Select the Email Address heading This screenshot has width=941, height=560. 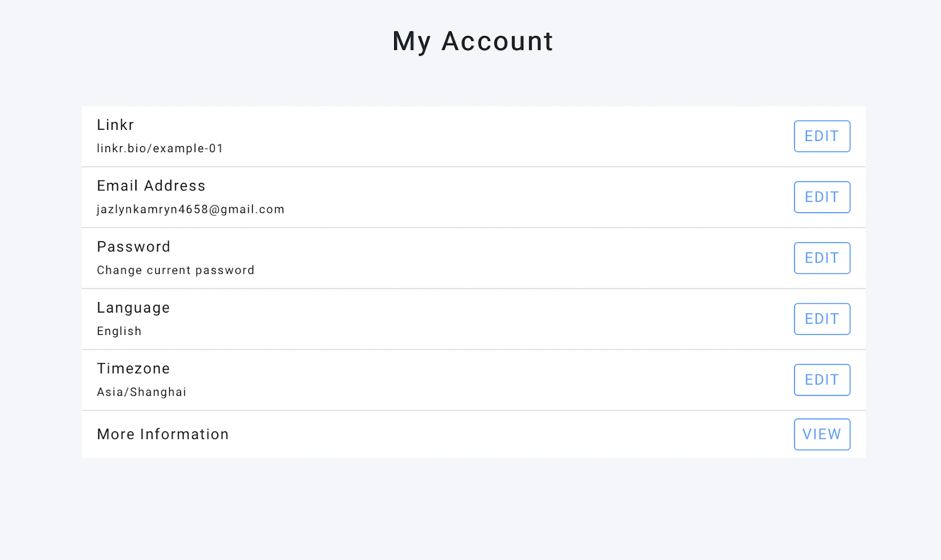point(151,186)
